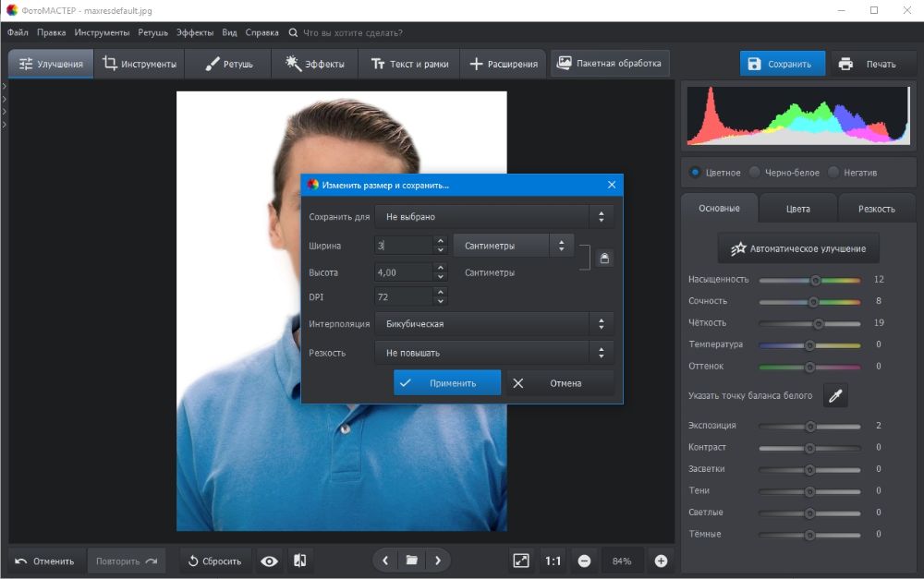Open the Сохранить для dropdown
This screenshot has width=924, height=579.
pos(493,217)
